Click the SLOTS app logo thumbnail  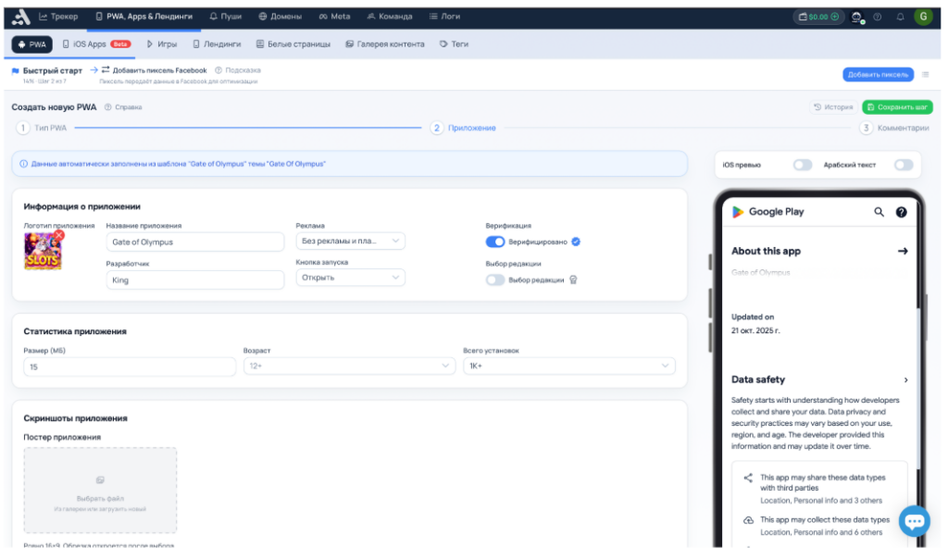point(43,251)
